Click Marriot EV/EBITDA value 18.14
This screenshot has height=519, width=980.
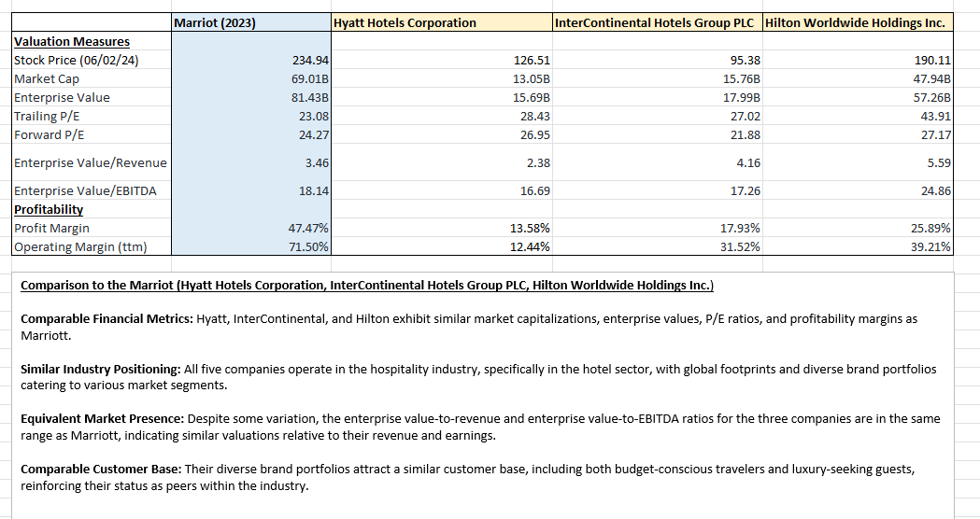pos(251,191)
